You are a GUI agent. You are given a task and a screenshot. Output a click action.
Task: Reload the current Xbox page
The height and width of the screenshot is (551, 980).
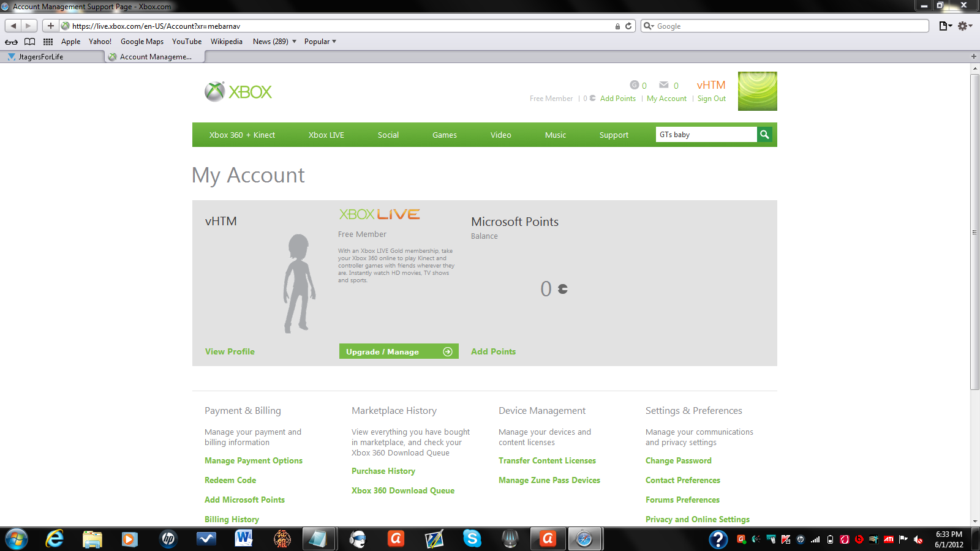coord(628,26)
